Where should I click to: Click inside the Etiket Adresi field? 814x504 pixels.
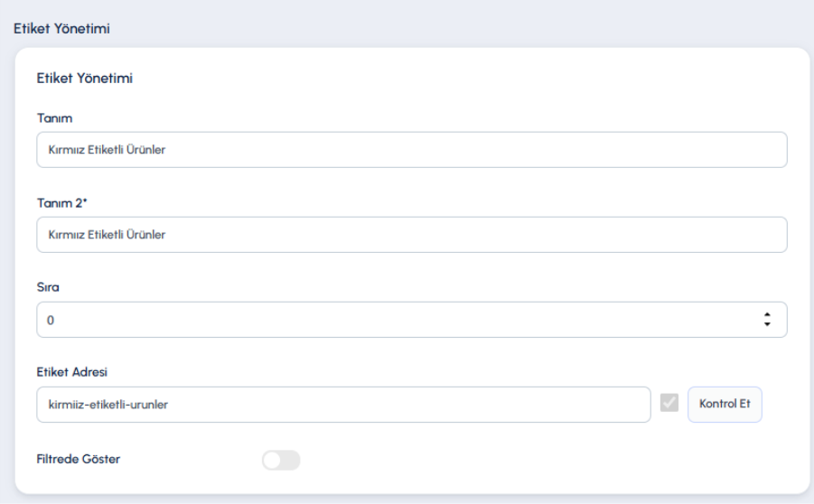[x=343, y=405]
